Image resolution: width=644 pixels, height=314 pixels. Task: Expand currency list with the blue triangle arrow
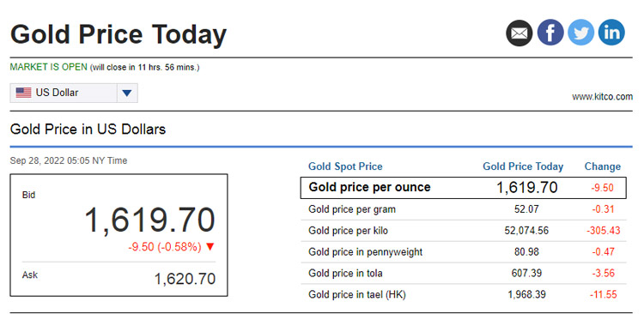pos(127,94)
